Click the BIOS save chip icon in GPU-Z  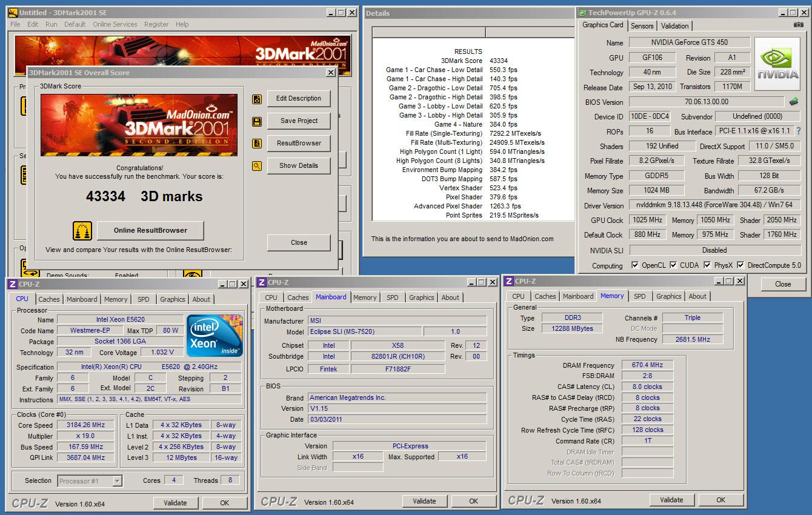[794, 102]
